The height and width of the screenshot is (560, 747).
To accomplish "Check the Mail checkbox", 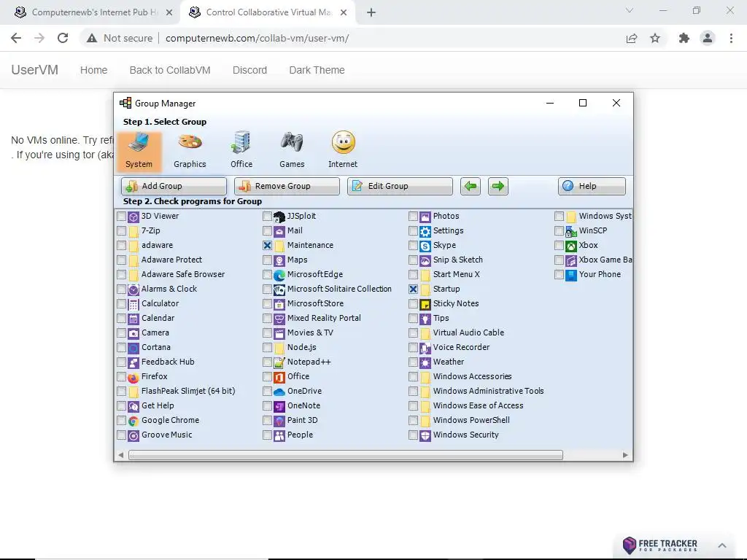I will (267, 231).
